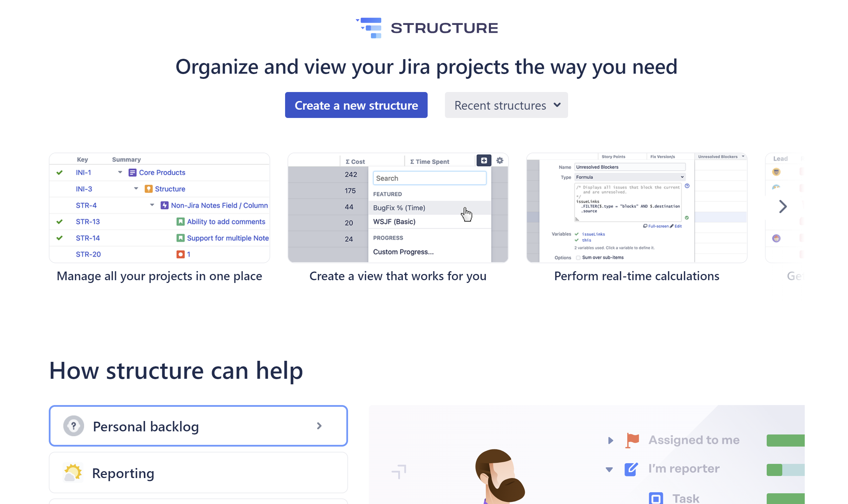Click the red flag icon next to Assigned to me
This screenshot has height=504, width=848.
[x=632, y=440]
